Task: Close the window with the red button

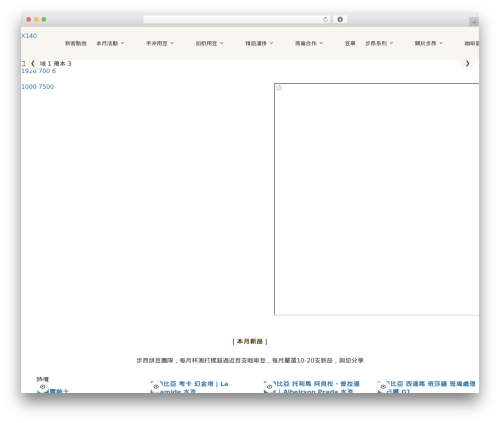Action: click(x=29, y=20)
